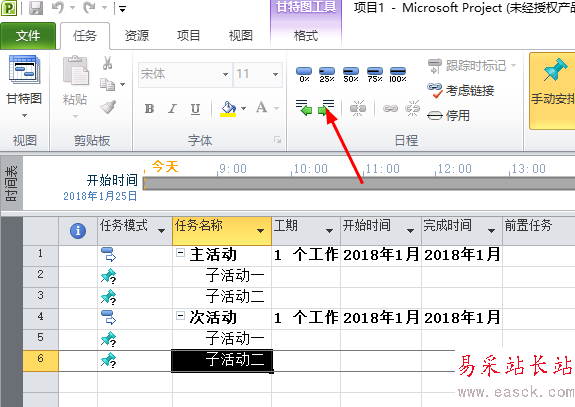Mark task 0% complete
The width and height of the screenshot is (575, 407).
pyautogui.click(x=304, y=74)
